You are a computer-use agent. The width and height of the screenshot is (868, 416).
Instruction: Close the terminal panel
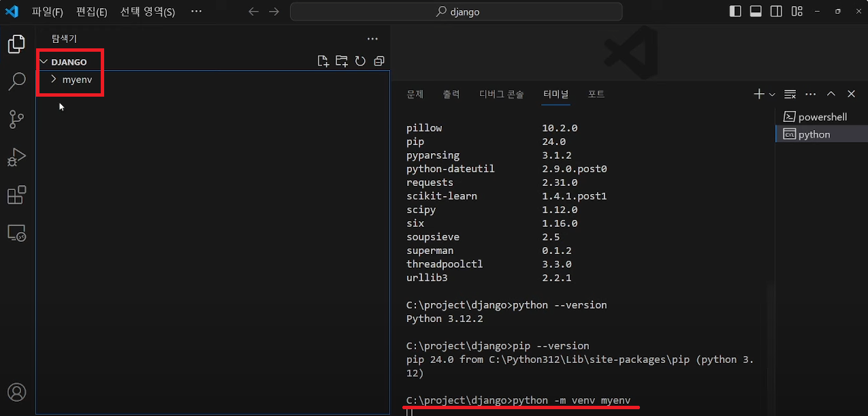(x=851, y=94)
